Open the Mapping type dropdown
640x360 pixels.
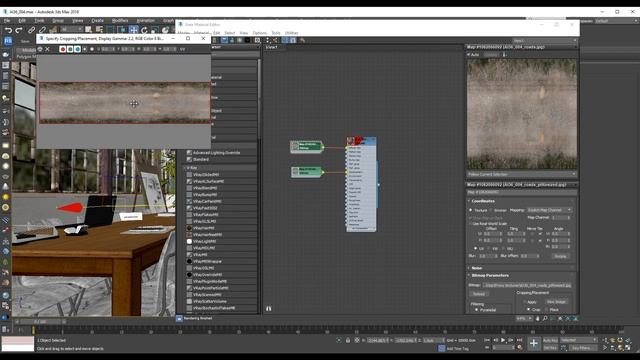(x=549, y=210)
